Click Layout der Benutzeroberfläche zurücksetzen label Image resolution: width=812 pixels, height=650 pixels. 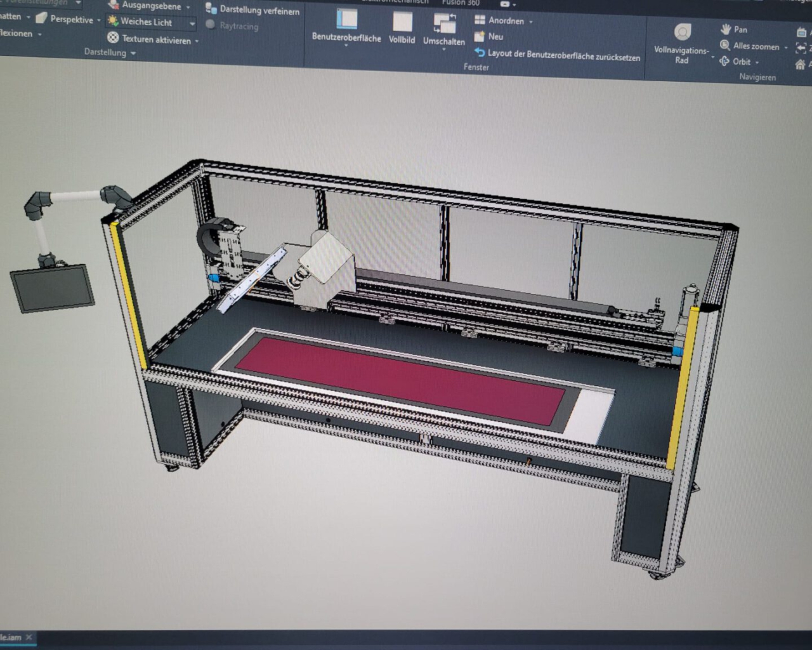point(564,55)
